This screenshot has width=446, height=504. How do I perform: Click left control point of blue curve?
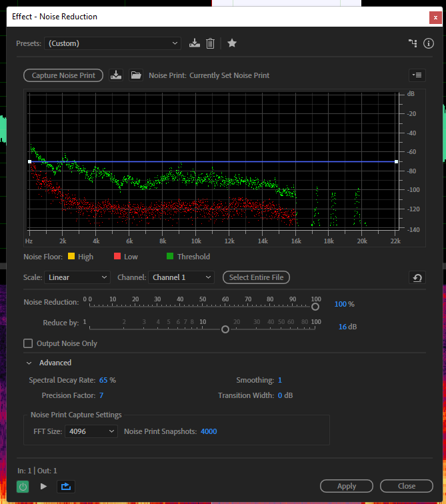click(x=29, y=162)
